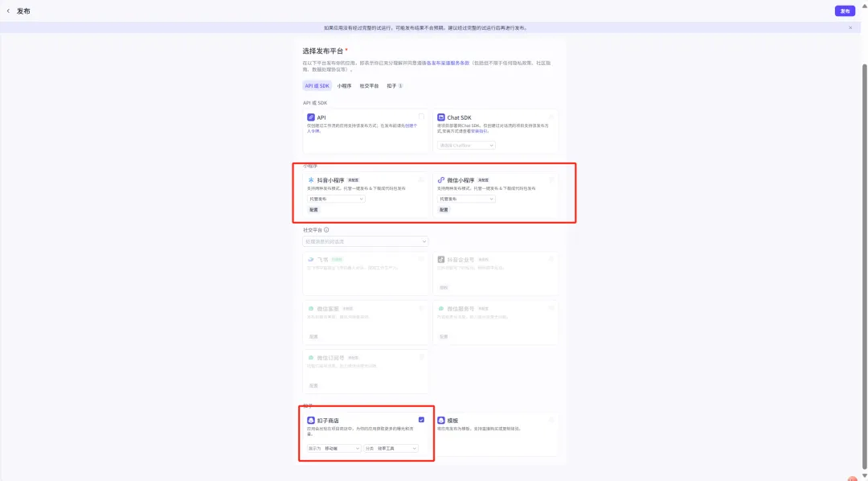Viewport: 868px width, 481px height.
Task: Click the 微信小程序 icon
Action: tap(441, 179)
